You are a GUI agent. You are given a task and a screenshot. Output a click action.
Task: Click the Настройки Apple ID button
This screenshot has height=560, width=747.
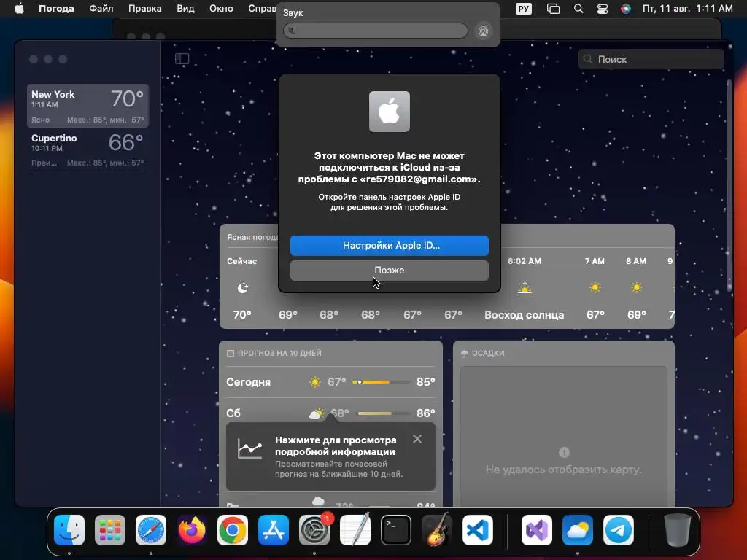[x=390, y=245]
